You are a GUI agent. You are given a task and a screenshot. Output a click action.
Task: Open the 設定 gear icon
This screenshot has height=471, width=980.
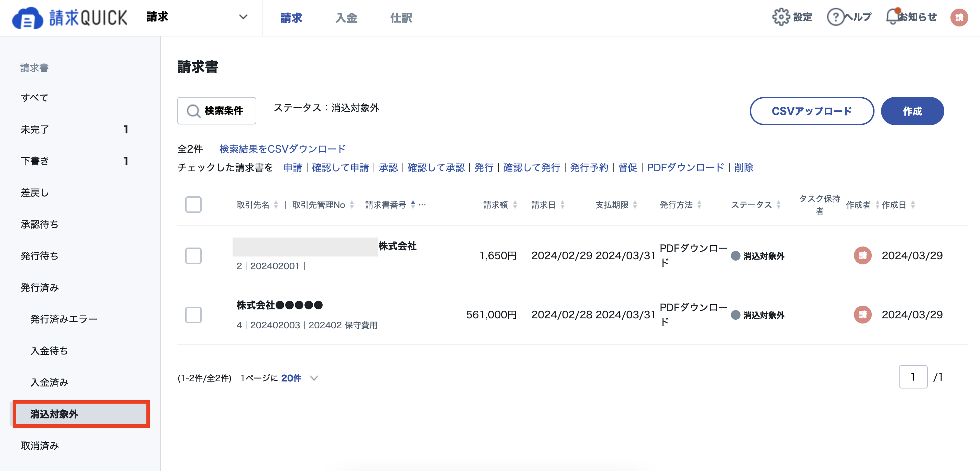782,17
